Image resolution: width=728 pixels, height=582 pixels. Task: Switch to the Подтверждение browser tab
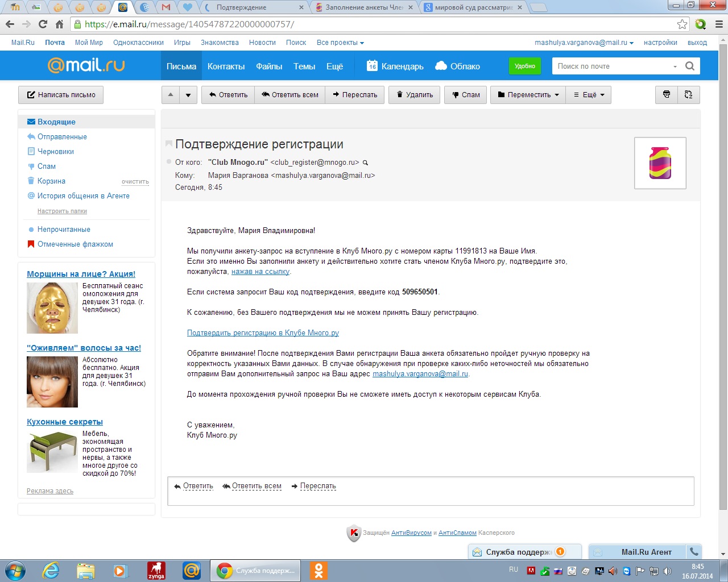[x=254, y=7]
